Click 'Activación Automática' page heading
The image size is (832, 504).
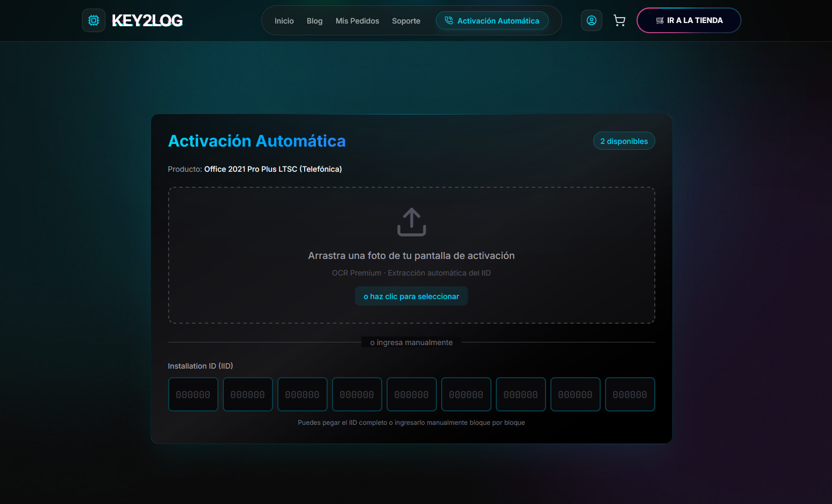[257, 141]
